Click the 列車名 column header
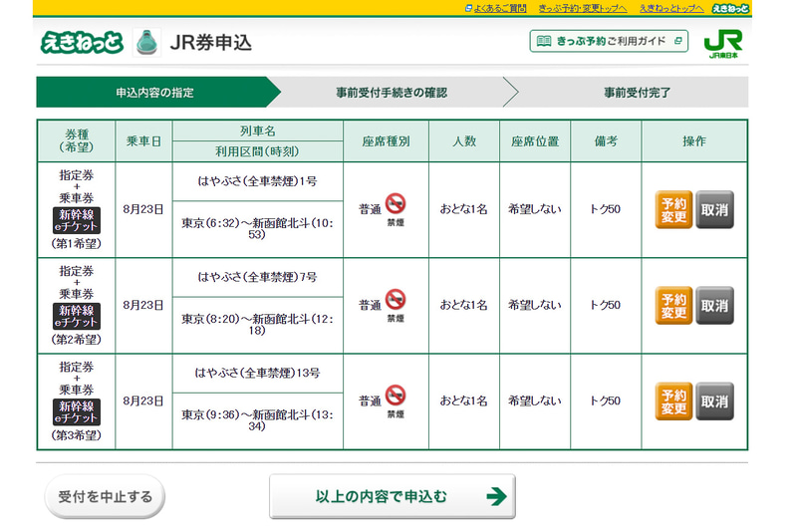 click(x=258, y=132)
